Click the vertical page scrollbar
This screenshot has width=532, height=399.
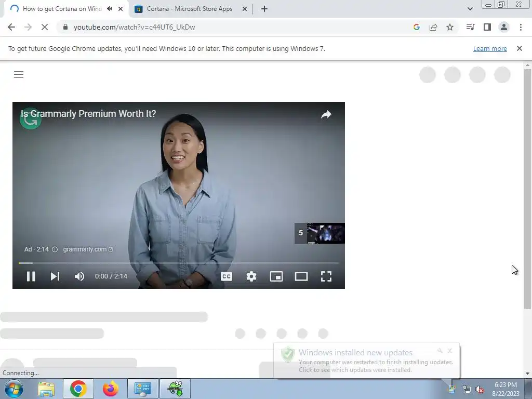[x=527, y=189]
